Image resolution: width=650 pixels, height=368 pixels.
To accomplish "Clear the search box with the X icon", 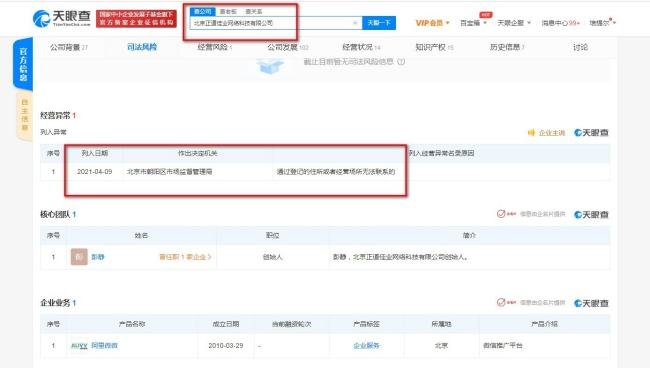I will (x=355, y=23).
